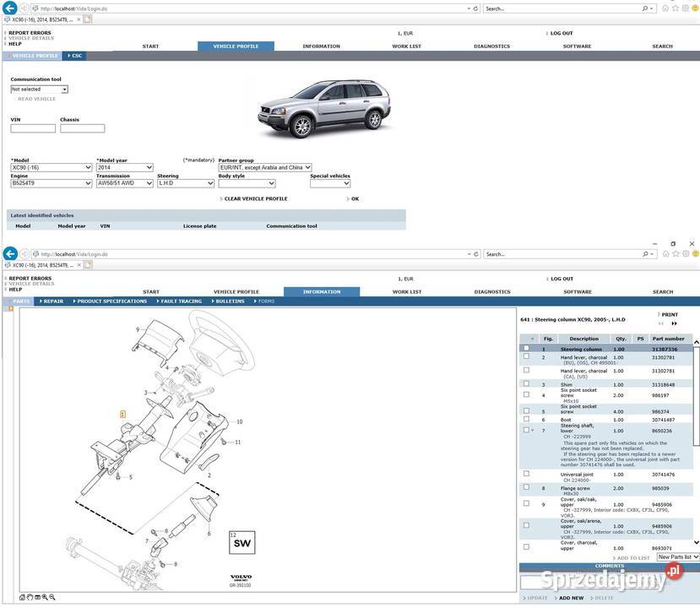Check the Universal joint row checkbox
This screenshot has height=608, width=700.
526,474
